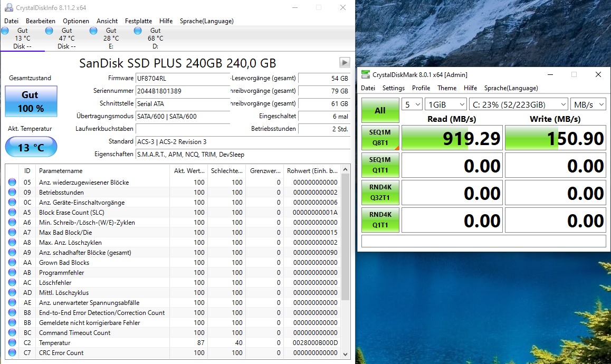Click status orb of Temperatur C2 row

click(12, 342)
